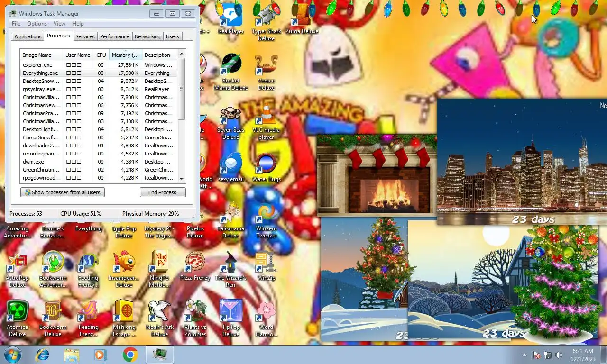607x364 pixels.
Task: Select the Pizza Frenzy icon
Action: point(195,265)
